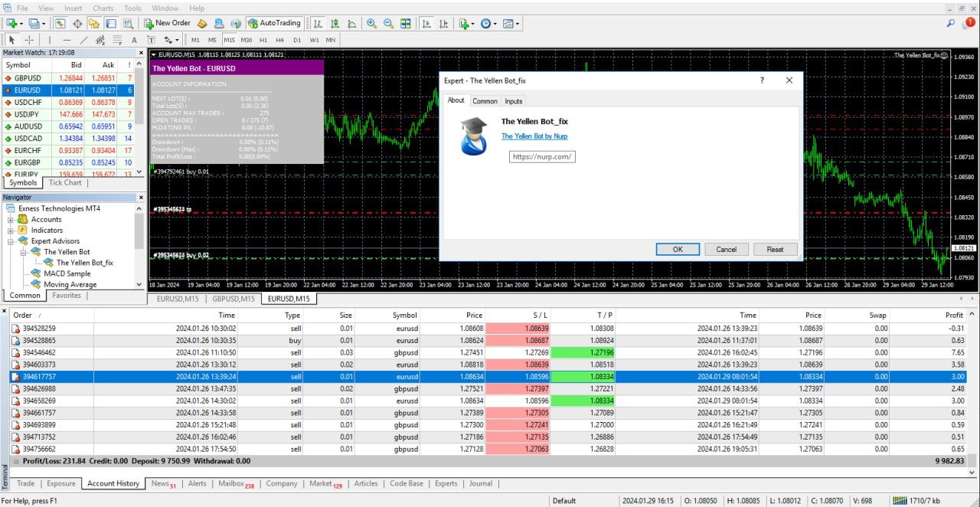Zoom out on the chart
Viewport: 980px width, 507px height.
(x=388, y=24)
